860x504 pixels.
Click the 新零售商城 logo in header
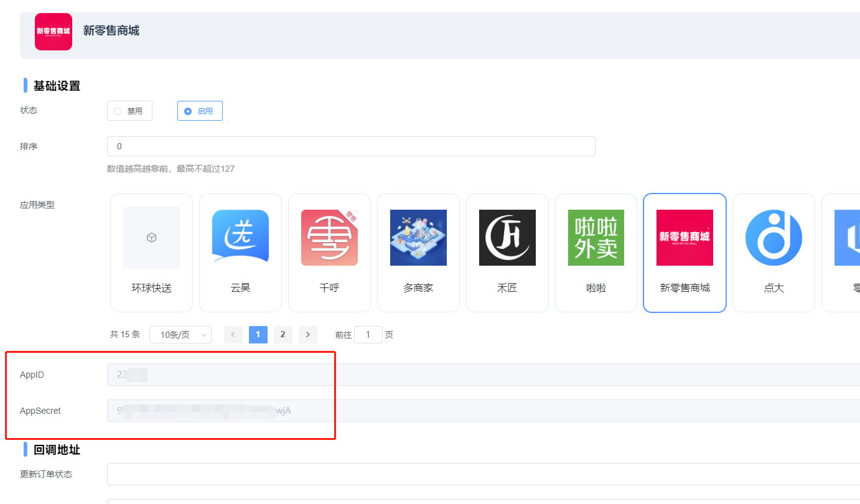tap(54, 32)
